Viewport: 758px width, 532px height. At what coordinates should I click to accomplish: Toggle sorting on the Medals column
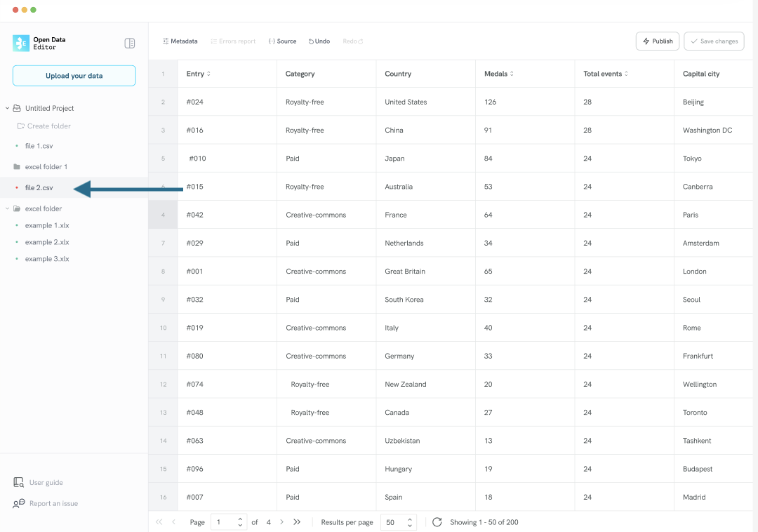click(513, 74)
